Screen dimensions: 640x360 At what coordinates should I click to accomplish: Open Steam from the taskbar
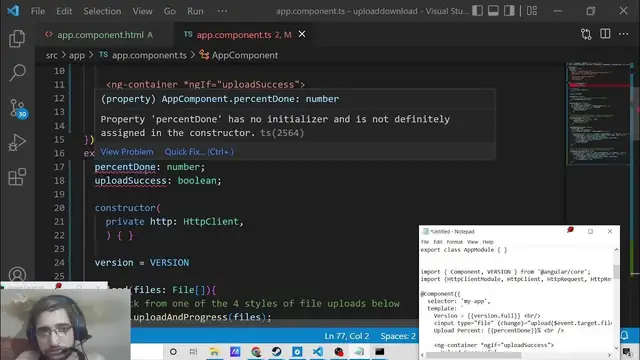point(276,351)
